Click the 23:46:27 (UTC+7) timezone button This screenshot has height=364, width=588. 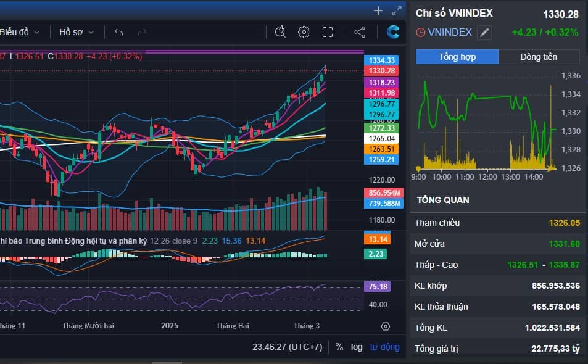pyautogui.click(x=287, y=347)
